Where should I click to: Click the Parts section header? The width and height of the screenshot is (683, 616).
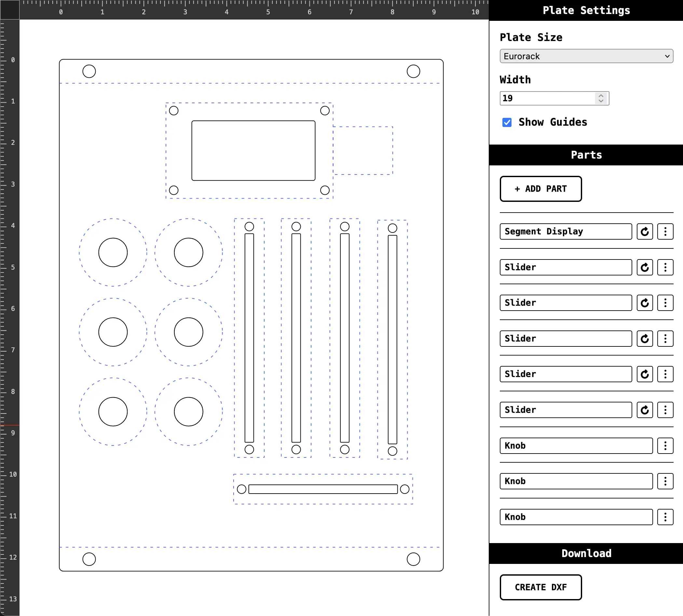[x=586, y=155]
